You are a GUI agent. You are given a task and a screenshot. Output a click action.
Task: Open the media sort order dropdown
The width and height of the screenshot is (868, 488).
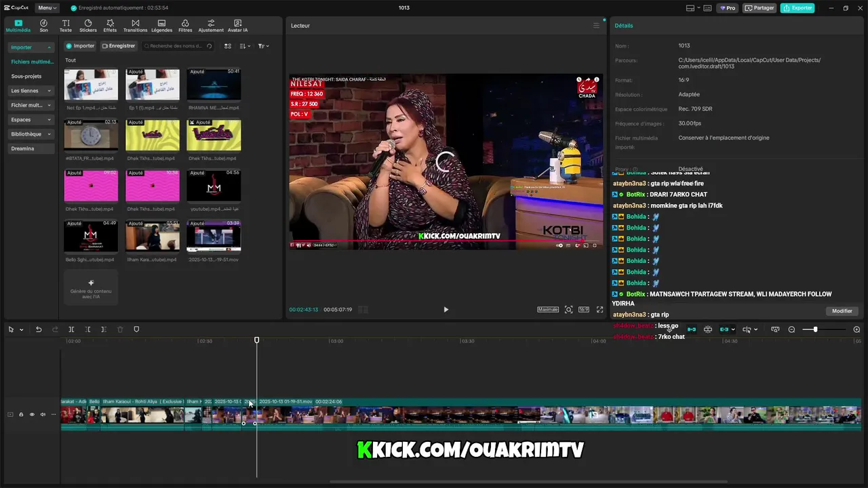tap(245, 46)
